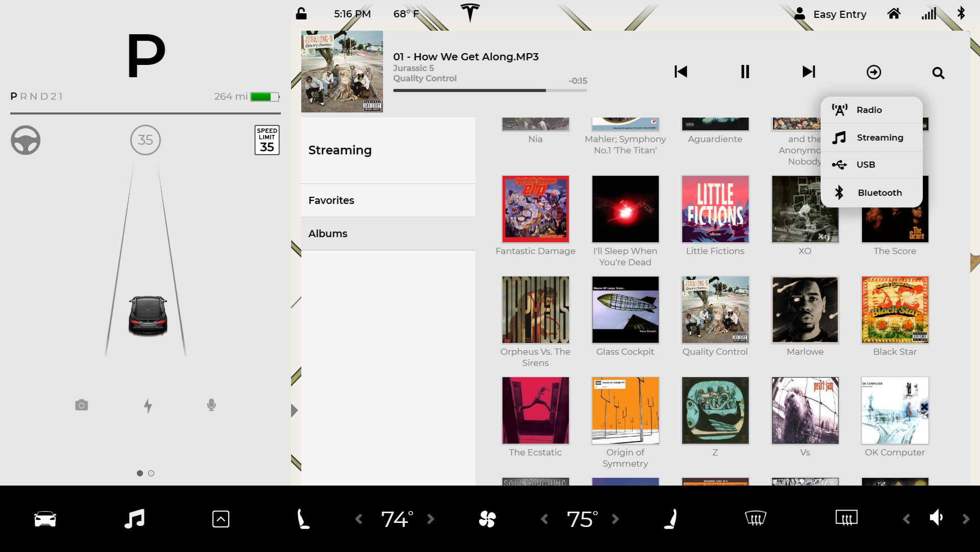Activate the voice command microphone

(211, 405)
